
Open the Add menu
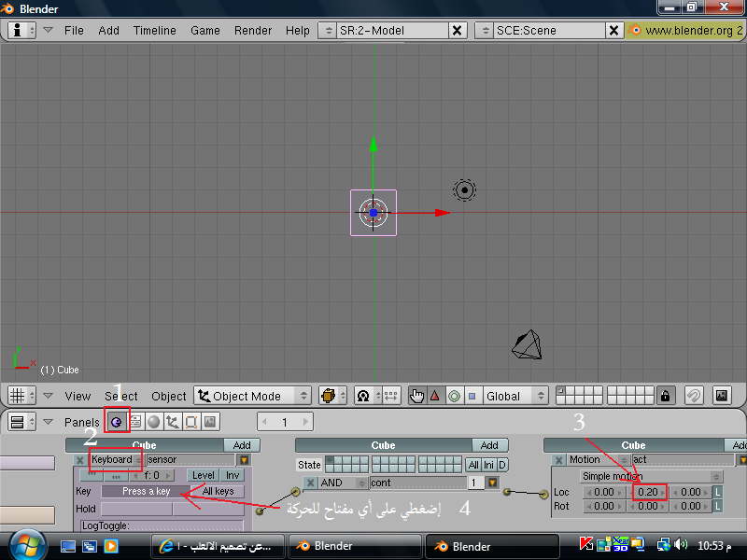pos(108,31)
